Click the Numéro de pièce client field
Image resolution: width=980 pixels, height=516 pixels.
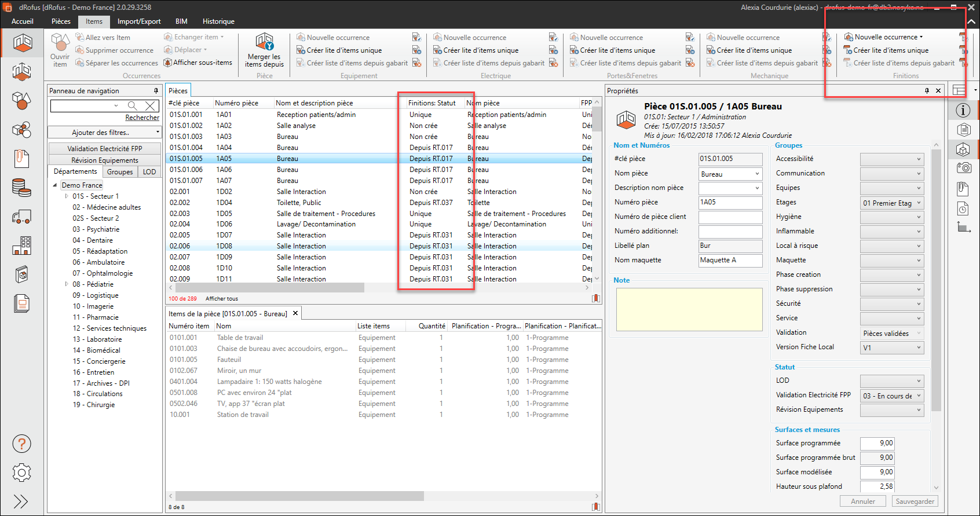pos(730,217)
